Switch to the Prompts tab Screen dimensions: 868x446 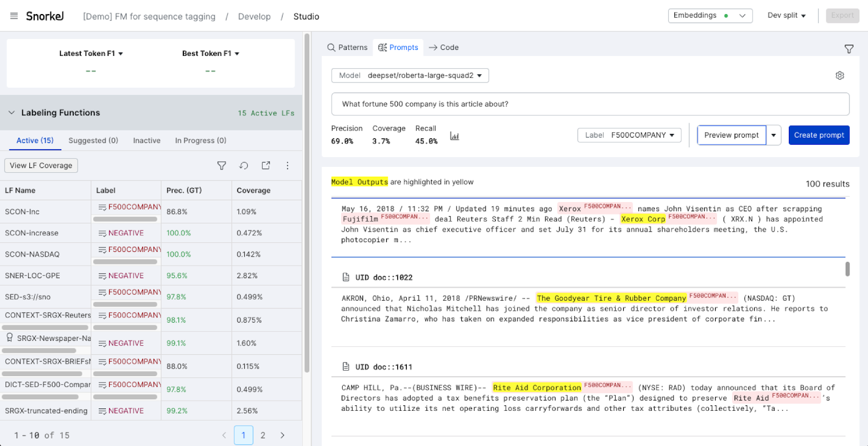click(x=398, y=47)
